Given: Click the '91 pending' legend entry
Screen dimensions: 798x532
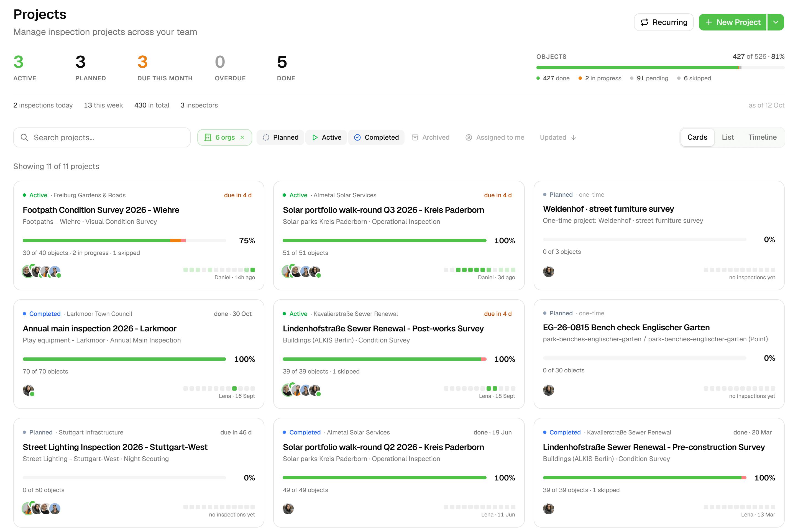Looking at the screenshot, I should point(649,78).
